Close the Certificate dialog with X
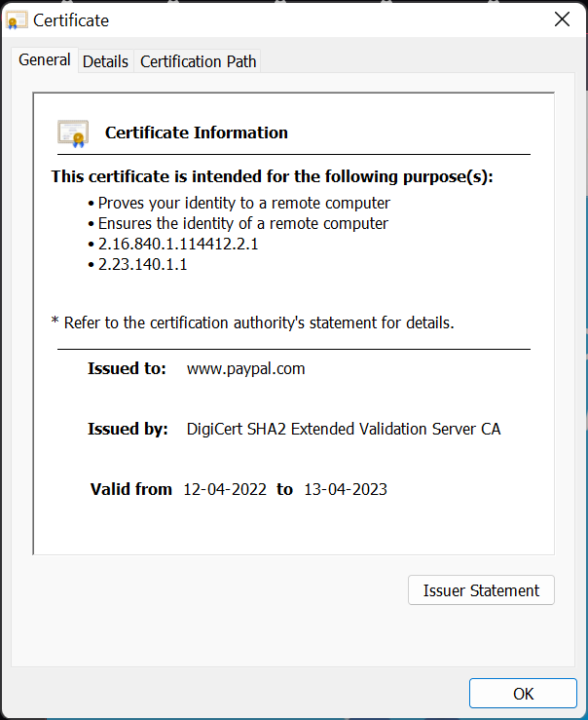The image size is (588, 720). (562, 19)
